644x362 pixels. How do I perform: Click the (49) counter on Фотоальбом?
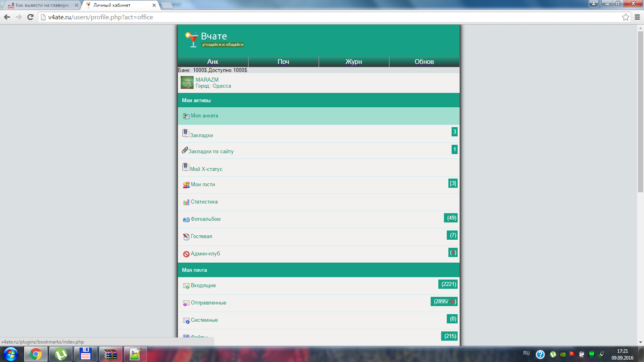(x=451, y=218)
